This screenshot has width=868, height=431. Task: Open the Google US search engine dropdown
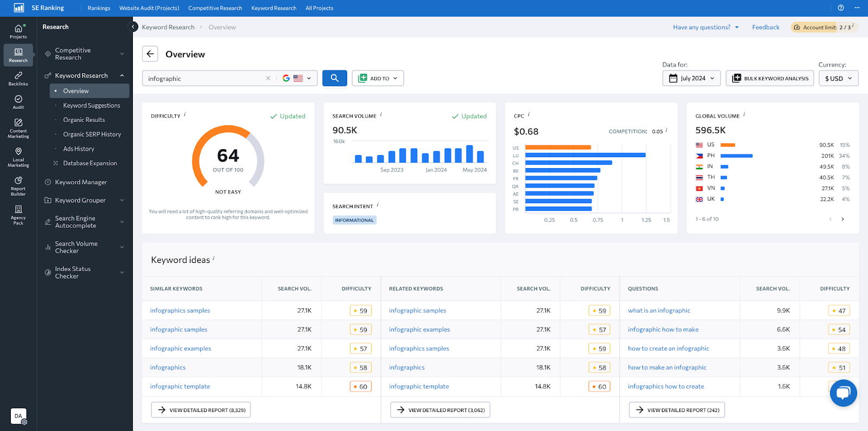(297, 78)
